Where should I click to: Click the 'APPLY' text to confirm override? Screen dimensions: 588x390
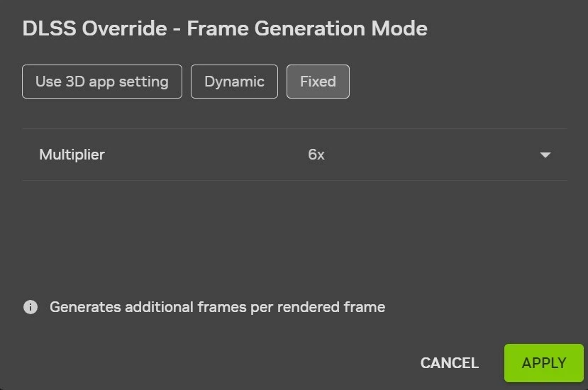543,363
